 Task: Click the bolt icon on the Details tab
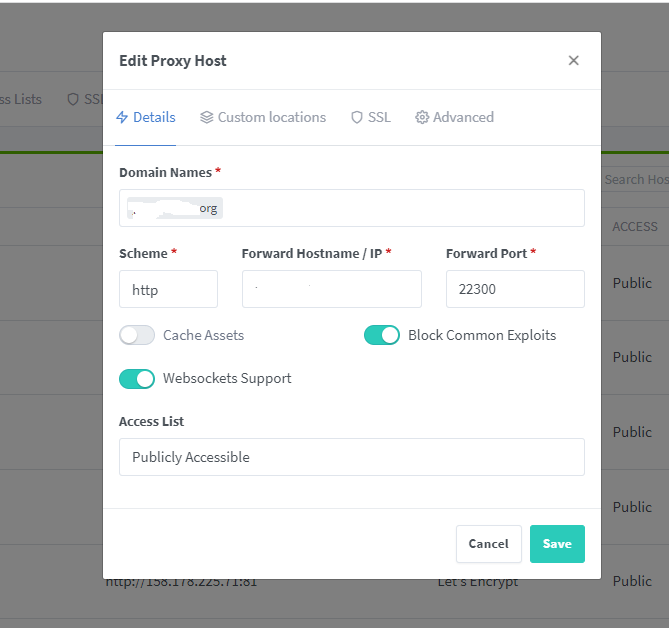coord(122,117)
